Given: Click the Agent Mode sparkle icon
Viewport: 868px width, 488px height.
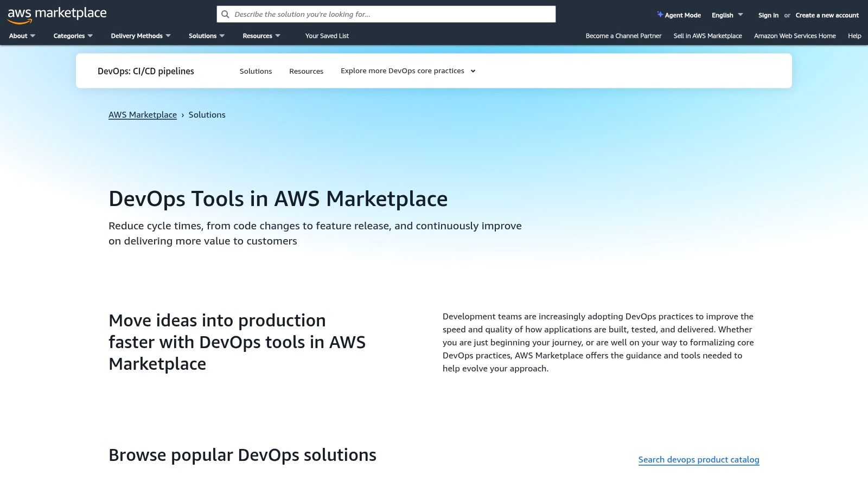Looking at the screenshot, I should 660,15.
